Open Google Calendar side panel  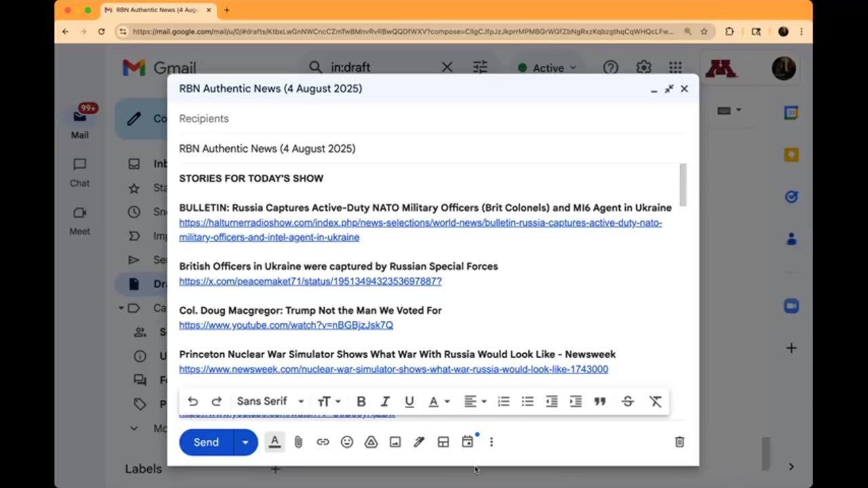pyautogui.click(x=791, y=113)
